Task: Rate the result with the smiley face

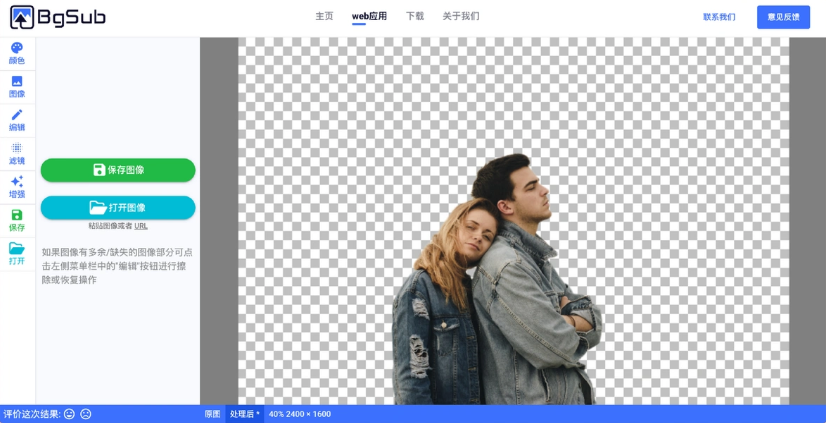Action: (70, 414)
